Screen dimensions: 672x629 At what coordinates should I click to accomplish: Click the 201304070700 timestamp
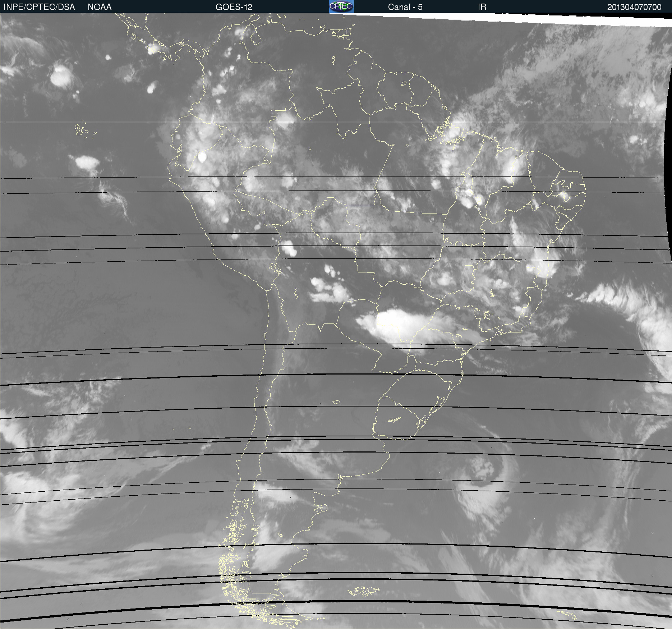click(x=634, y=7)
